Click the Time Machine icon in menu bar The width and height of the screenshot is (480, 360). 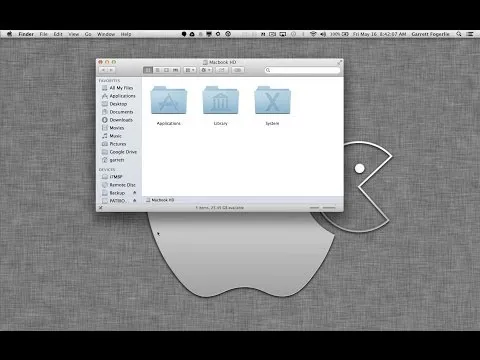[293, 34]
